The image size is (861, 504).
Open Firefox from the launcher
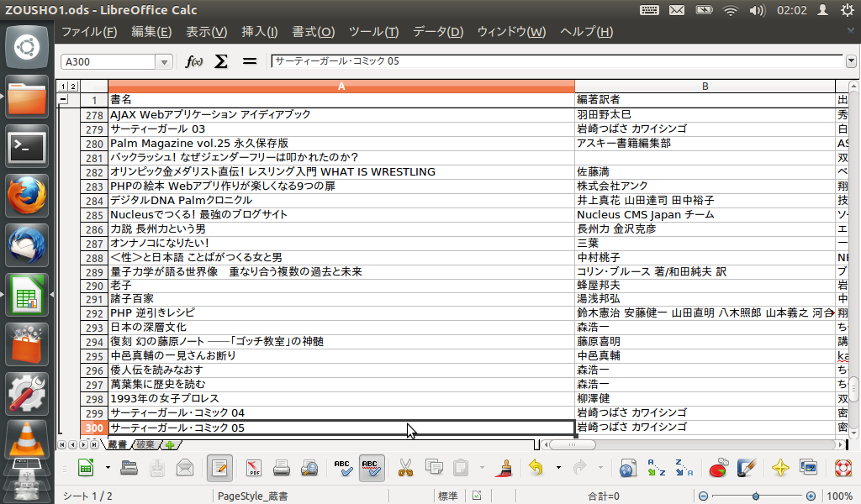coord(26,196)
